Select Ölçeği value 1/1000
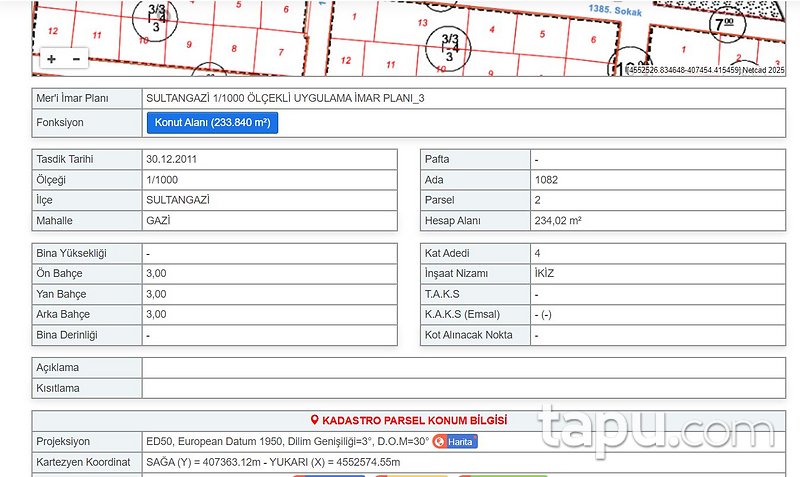Screen dimensions: 800x477 click(x=162, y=180)
